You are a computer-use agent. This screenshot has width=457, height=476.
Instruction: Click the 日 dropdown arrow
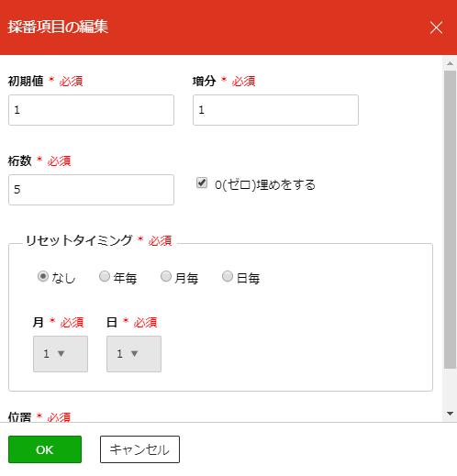pyautogui.click(x=135, y=354)
